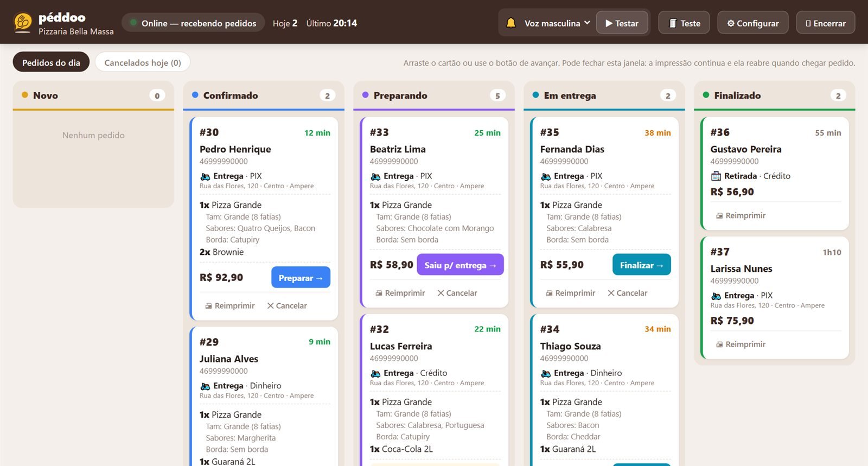Select the Em entrega column header
The image size is (868, 466).
point(604,95)
